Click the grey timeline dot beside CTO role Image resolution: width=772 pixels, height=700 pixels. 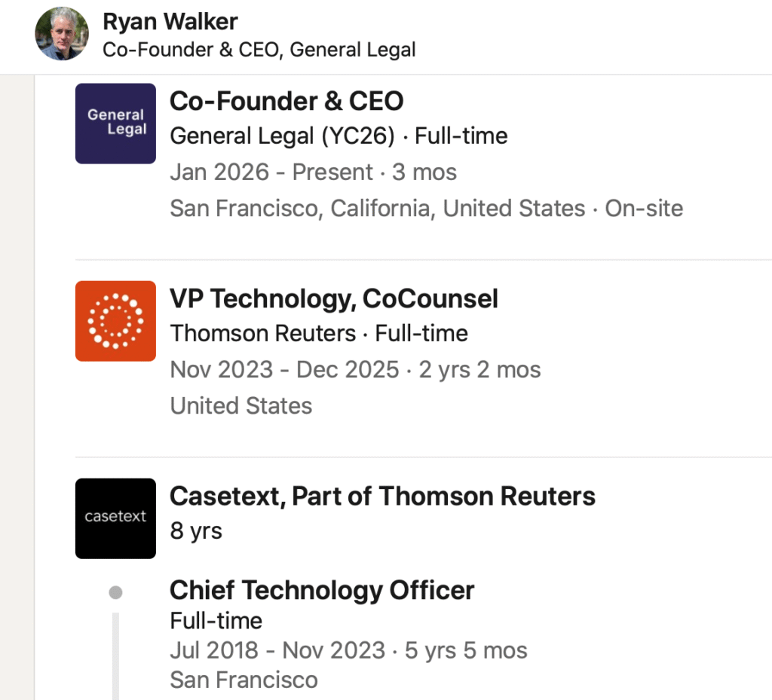pos(115,592)
